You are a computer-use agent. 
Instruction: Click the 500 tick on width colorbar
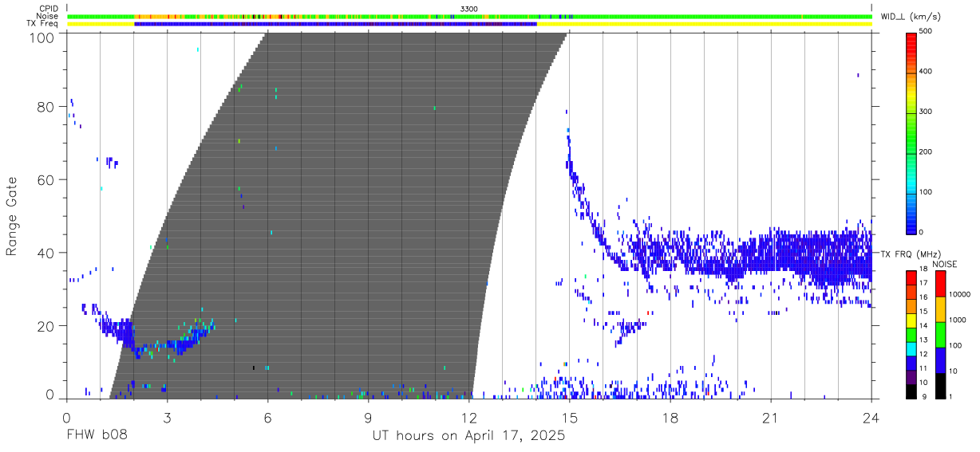pyautogui.click(x=927, y=32)
